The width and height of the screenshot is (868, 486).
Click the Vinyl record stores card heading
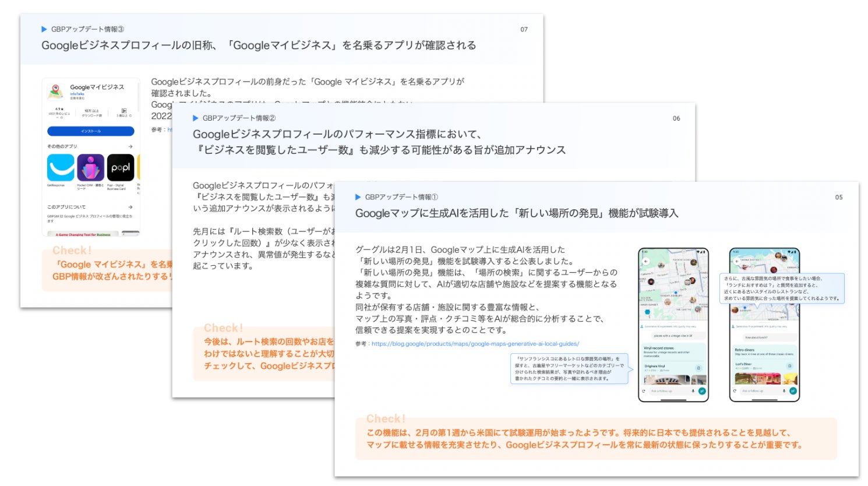(x=659, y=348)
